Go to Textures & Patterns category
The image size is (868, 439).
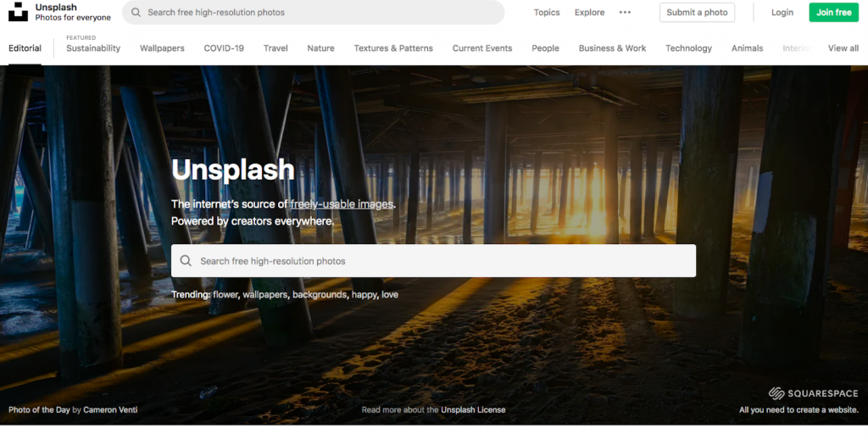pos(393,48)
